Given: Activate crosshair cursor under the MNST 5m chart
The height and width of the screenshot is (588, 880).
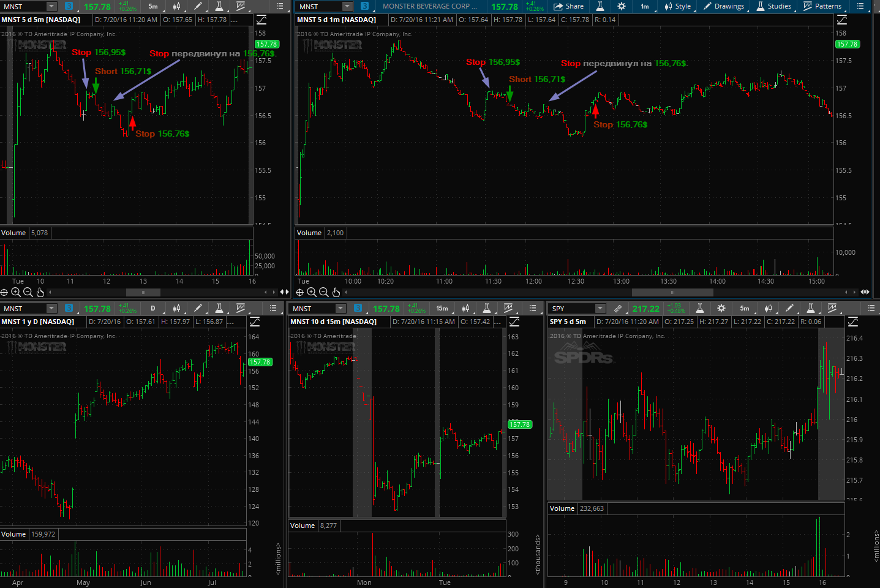Looking at the screenshot, I should click(x=4, y=292).
